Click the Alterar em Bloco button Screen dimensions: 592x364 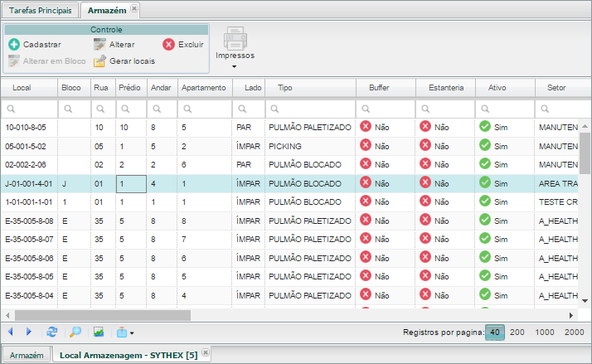(x=47, y=61)
